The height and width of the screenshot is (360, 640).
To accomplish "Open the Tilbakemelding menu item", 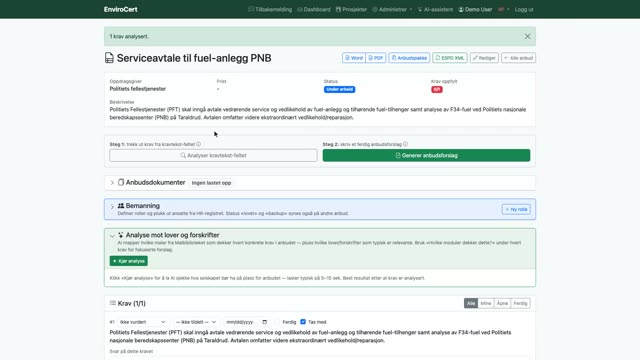I will (270, 9).
